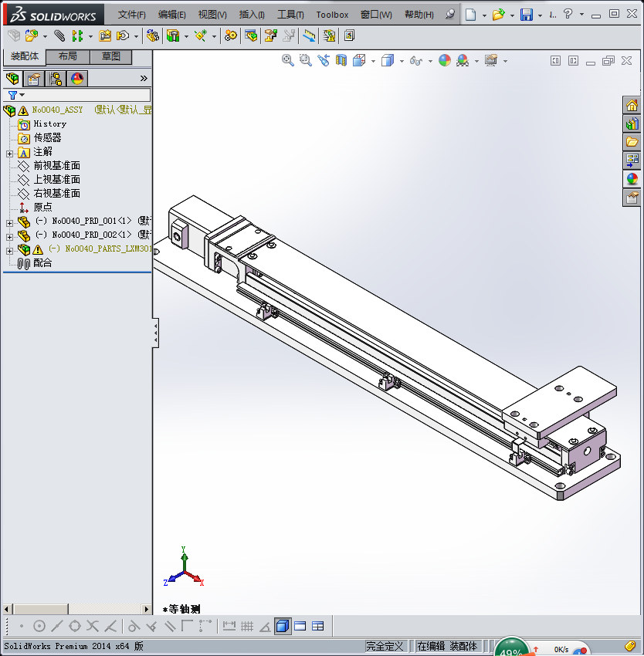Click the Zoom to Fit icon
Image resolution: width=644 pixels, height=656 pixels.
[287, 61]
